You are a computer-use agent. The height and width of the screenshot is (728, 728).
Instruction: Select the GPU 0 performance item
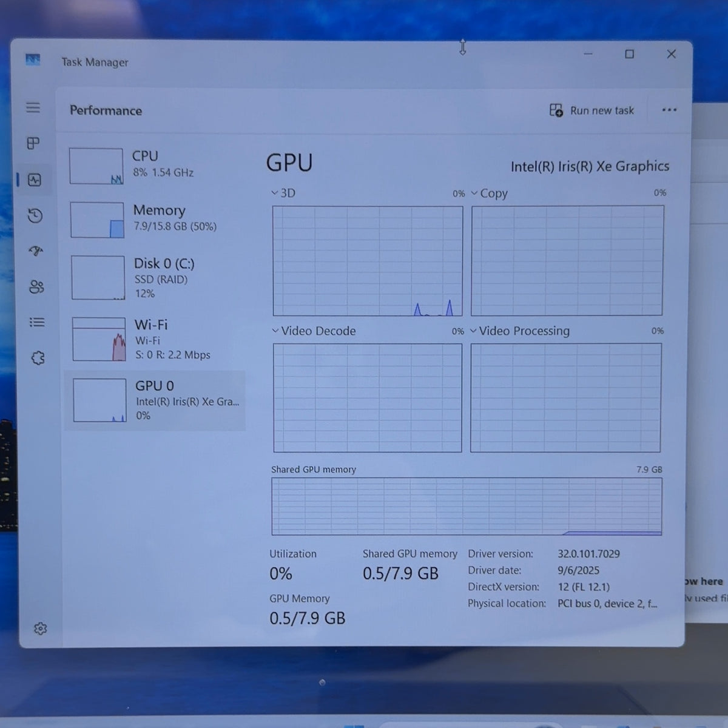coord(155,400)
